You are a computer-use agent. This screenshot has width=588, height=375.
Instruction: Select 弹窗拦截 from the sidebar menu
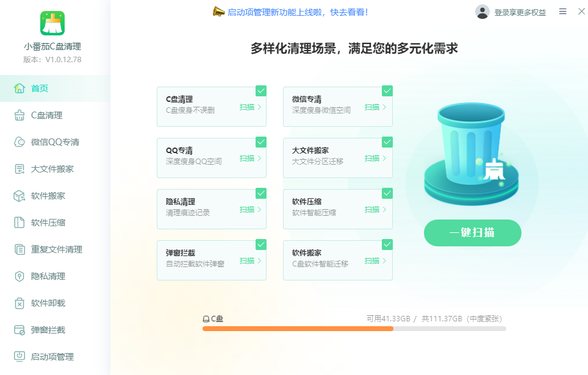[x=46, y=330]
